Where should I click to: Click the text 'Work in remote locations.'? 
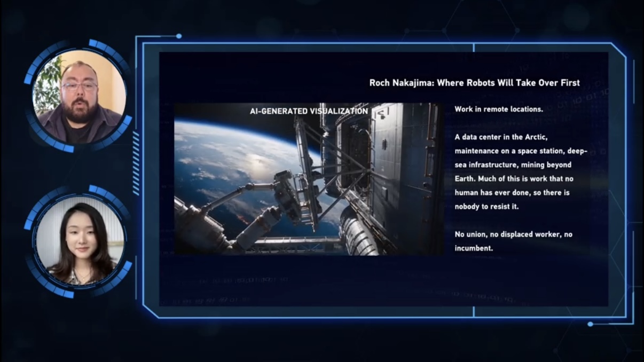click(499, 109)
